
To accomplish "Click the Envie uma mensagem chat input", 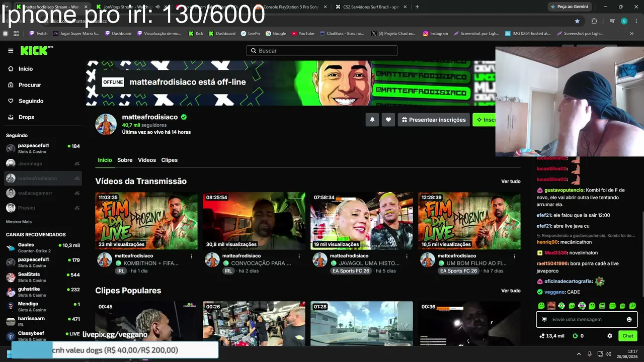I will click(587, 319).
